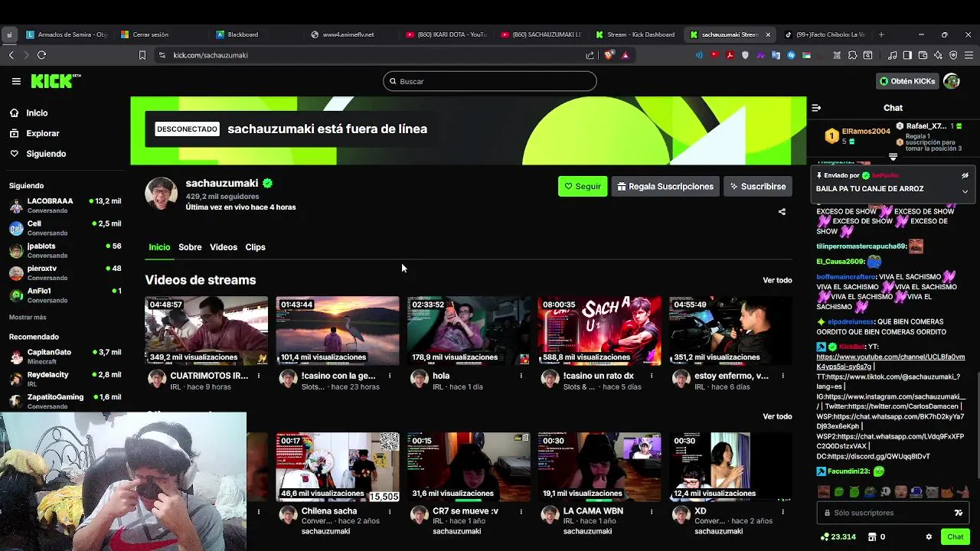Open options menu for the hola video

521,376
